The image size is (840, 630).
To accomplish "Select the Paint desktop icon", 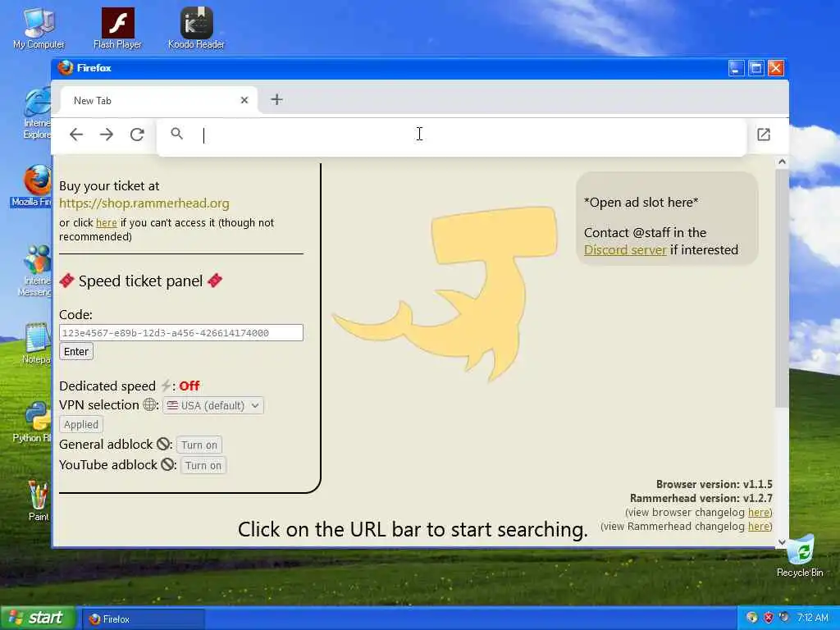I will tap(39, 501).
